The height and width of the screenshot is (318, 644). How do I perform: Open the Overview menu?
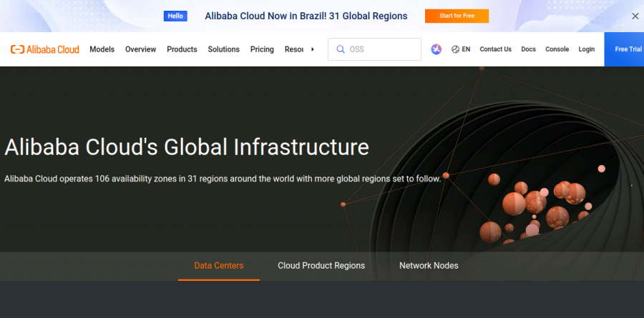(140, 49)
